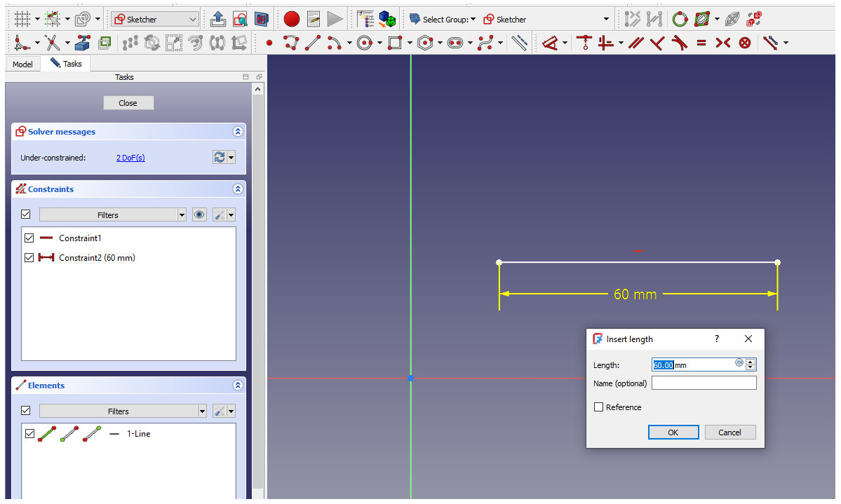Create a rectangle in the sketch
The width and height of the screenshot is (841, 504).
395,43
